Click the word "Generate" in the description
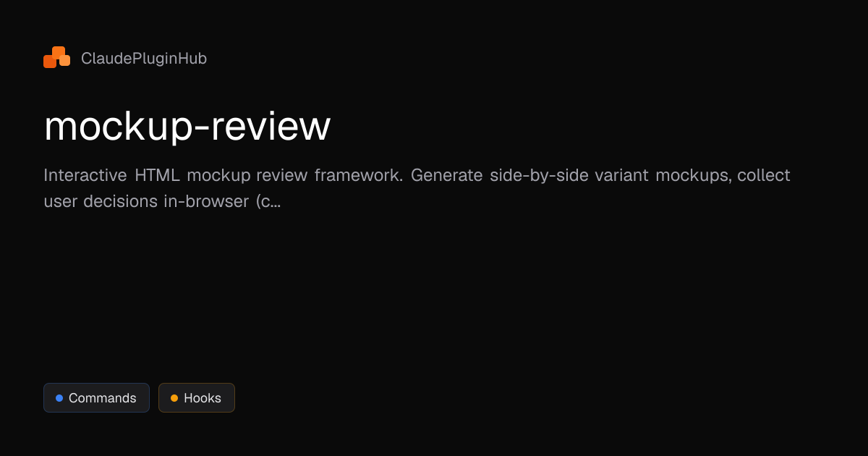 pyautogui.click(x=446, y=176)
